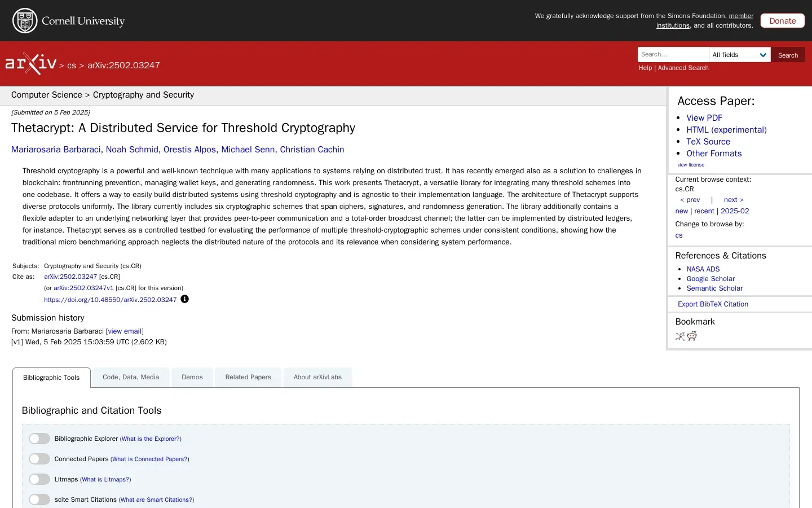Enable the Bibliographic Explorer toggle

(x=39, y=439)
